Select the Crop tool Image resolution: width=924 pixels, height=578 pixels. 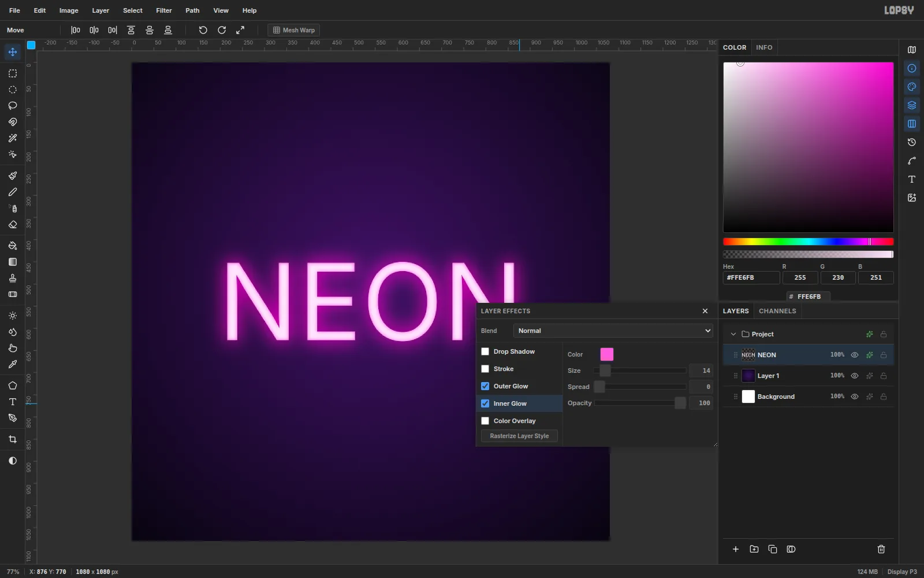click(13, 439)
